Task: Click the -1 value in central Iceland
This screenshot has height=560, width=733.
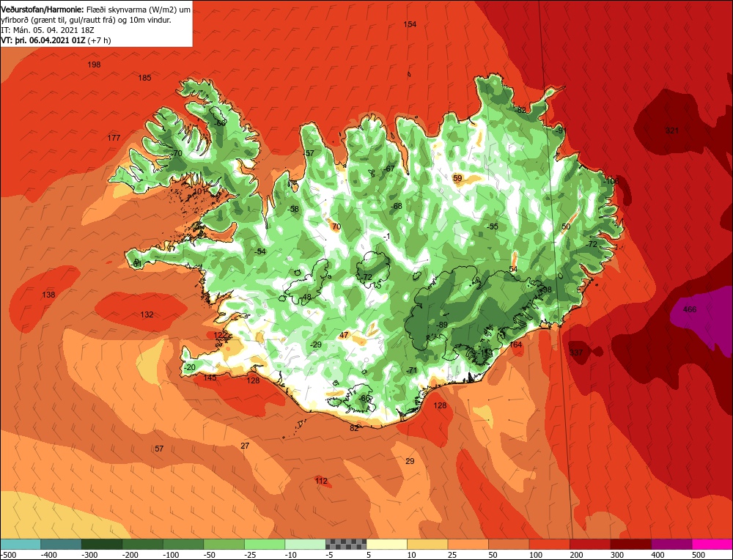Action: pos(386,237)
